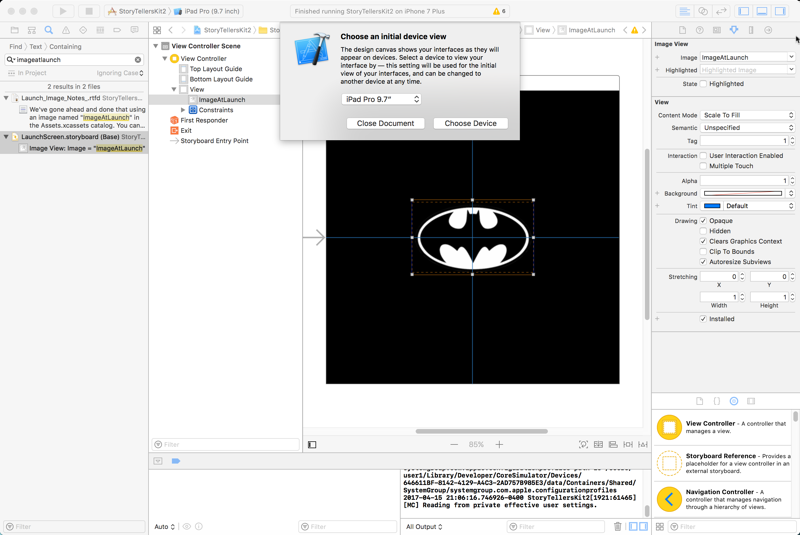Hide the Debug area pane
Image resolution: width=800 pixels, height=535 pixels.
tap(762, 11)
